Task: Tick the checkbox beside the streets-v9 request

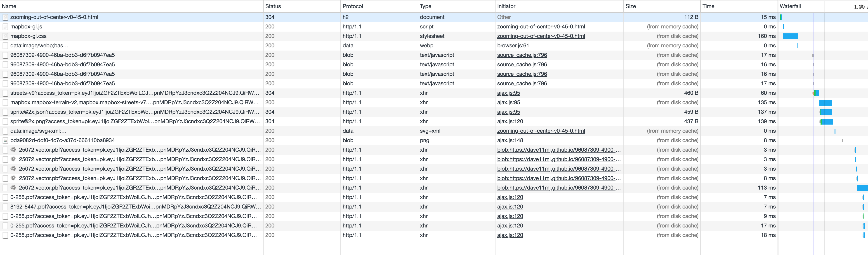Action: [x=5, y=93]
